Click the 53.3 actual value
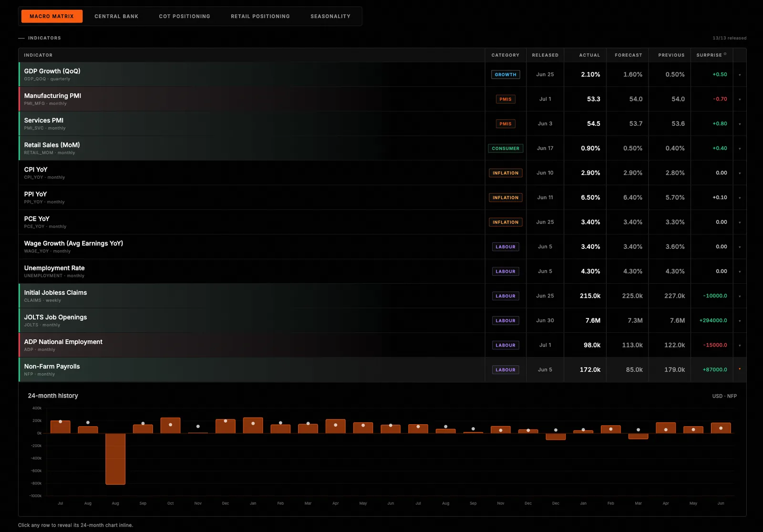 coord(593,99)
